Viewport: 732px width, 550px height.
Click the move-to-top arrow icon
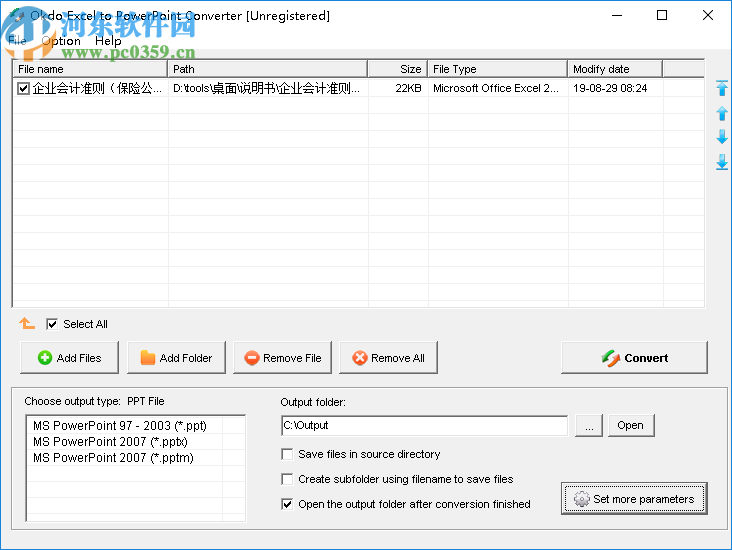(722, 88)
